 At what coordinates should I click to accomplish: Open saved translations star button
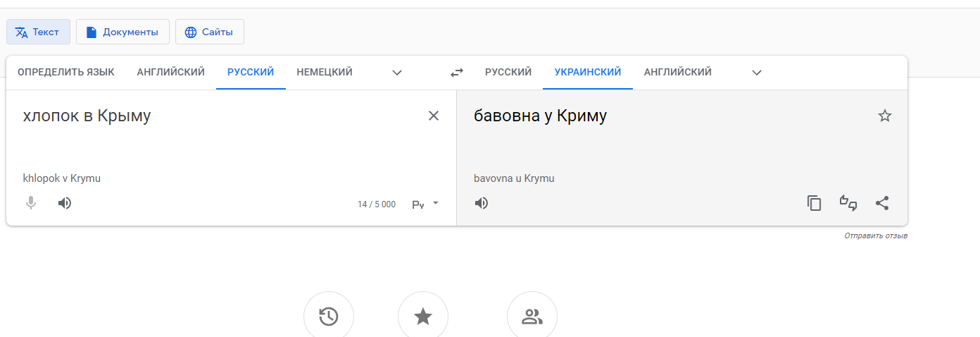[423, 317]
